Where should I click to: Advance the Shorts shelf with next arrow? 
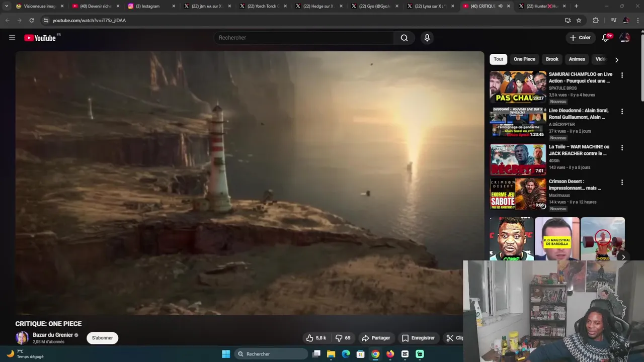[x=623, y=257]
